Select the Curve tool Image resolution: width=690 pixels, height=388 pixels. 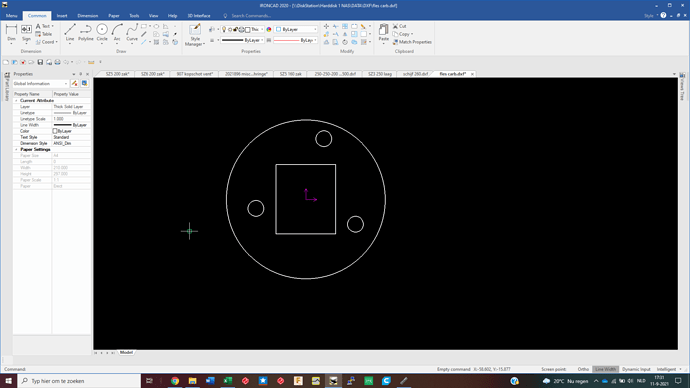point(132,33)
